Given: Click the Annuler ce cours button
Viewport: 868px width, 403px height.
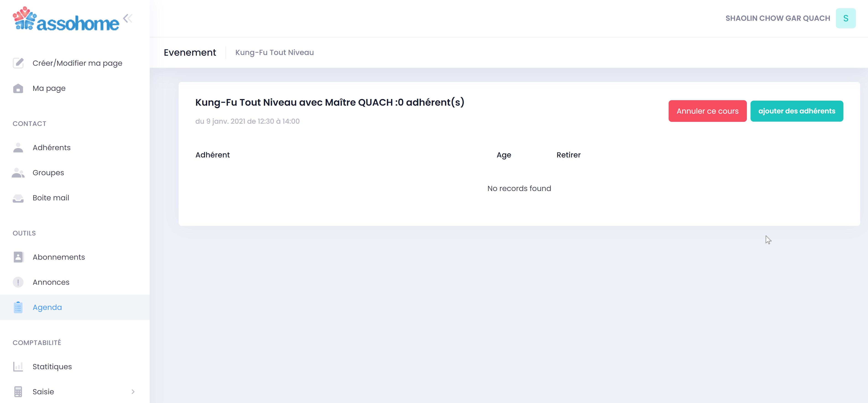Looking at the screenshot, I should [708, 111].
